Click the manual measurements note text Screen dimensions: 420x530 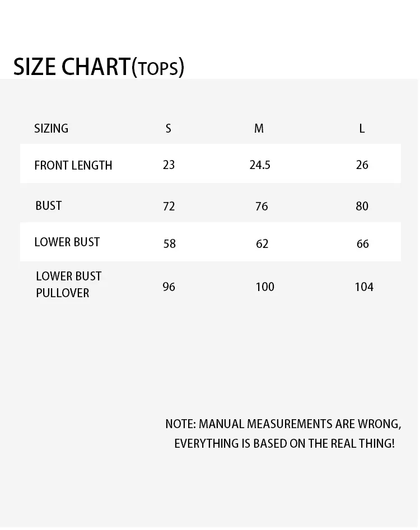click(283, 433)
